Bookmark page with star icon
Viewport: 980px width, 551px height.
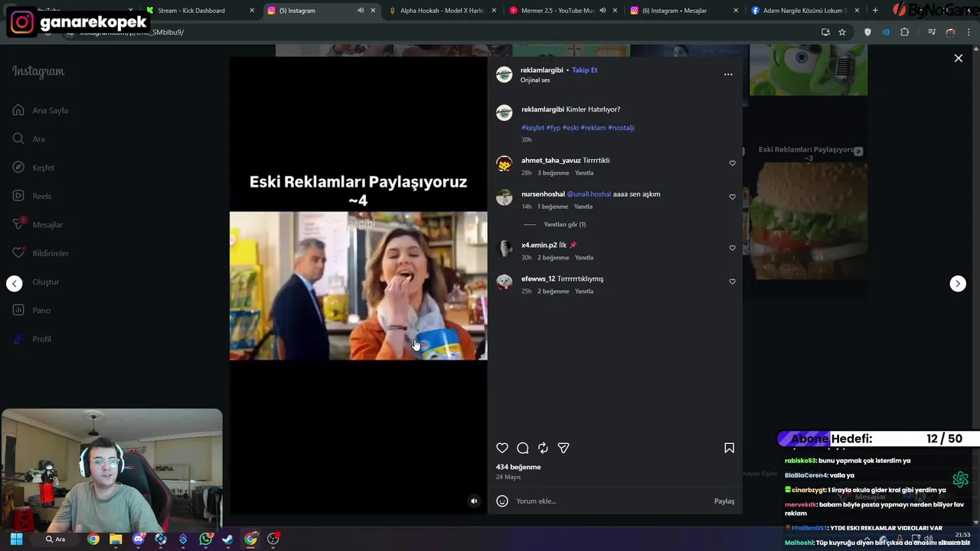[842, 32]
